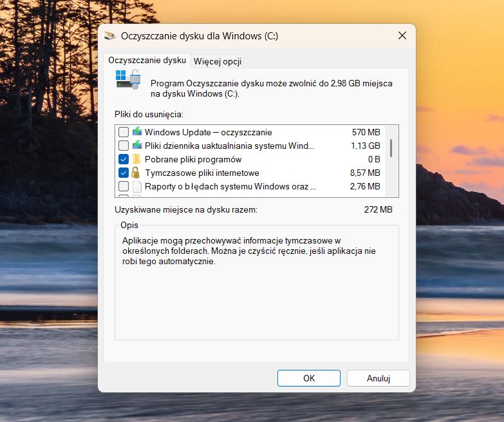Click the Pliki do usunięcia label
Image resolution: width=504 pixels, height=422 pixels.
pos(149,114)
